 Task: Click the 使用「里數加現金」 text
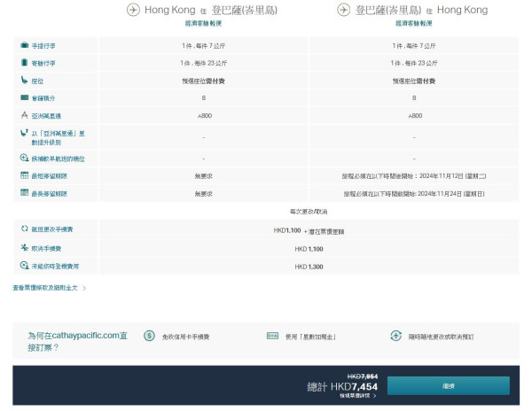tap(310, 337)
